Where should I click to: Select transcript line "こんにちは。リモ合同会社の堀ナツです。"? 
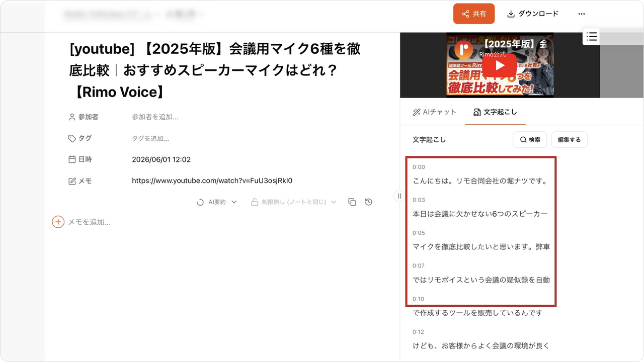click(x=480, y=181)
